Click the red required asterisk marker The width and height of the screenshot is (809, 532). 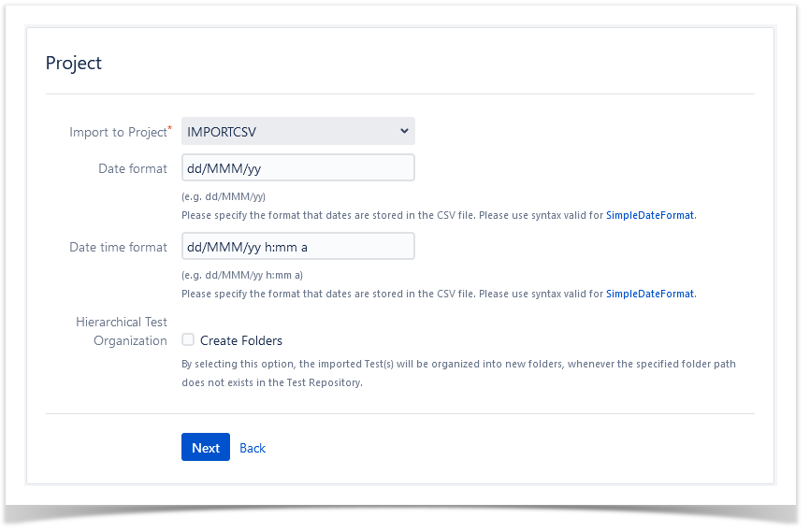coord(169,128)
